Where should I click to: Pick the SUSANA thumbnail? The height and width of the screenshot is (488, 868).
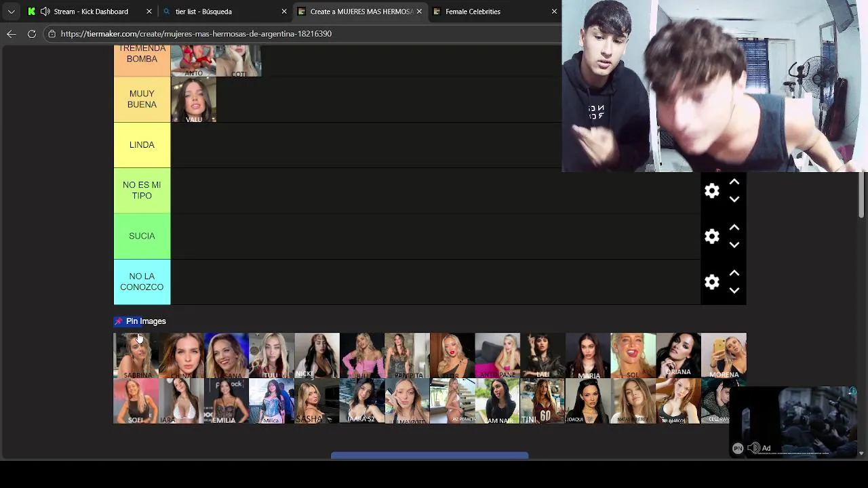point(226,355)
